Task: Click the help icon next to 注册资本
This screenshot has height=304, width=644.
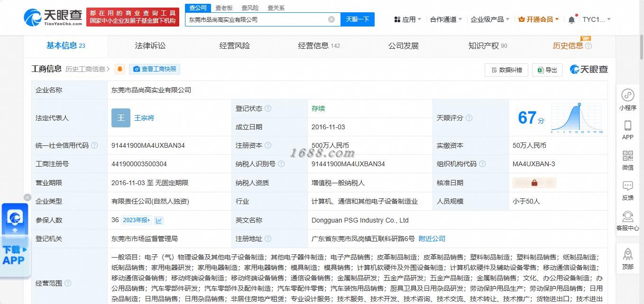Action: [x=268, y=145]
